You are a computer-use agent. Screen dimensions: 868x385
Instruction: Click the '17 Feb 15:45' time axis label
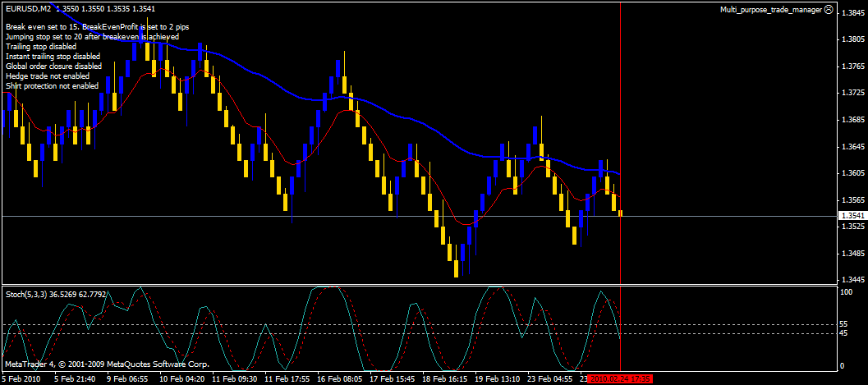(x=392, y=379)
